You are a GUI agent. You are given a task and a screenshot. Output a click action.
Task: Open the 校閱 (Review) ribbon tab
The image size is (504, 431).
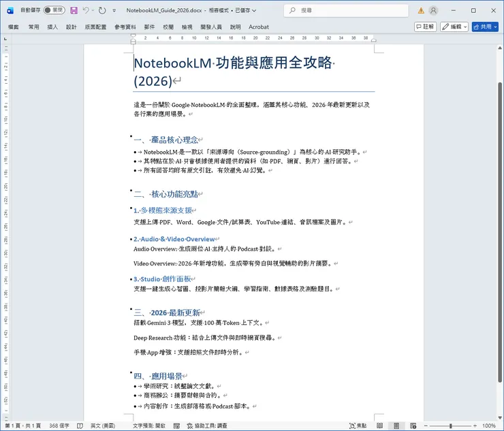168,27
